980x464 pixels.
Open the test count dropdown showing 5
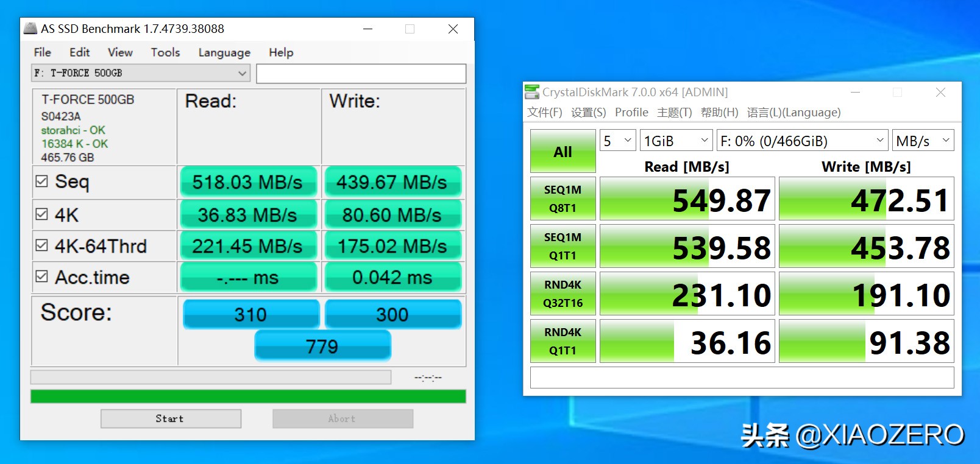(618, 141)
